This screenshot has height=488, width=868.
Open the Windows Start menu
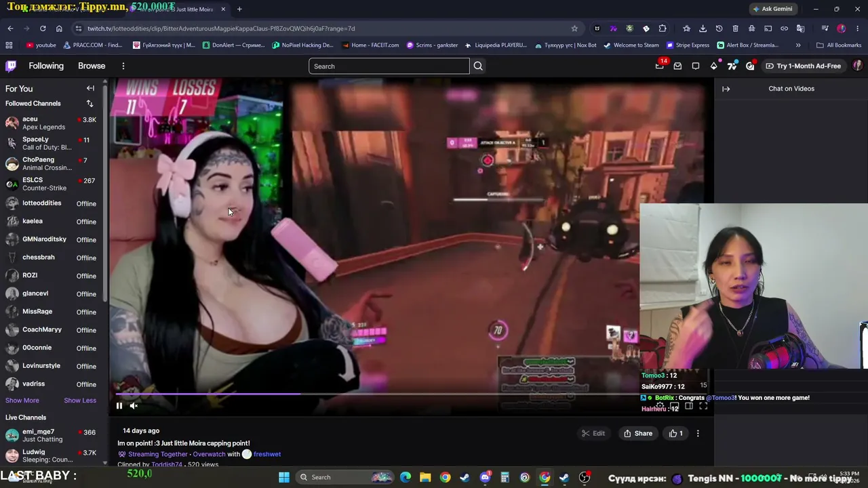[284, 477]
